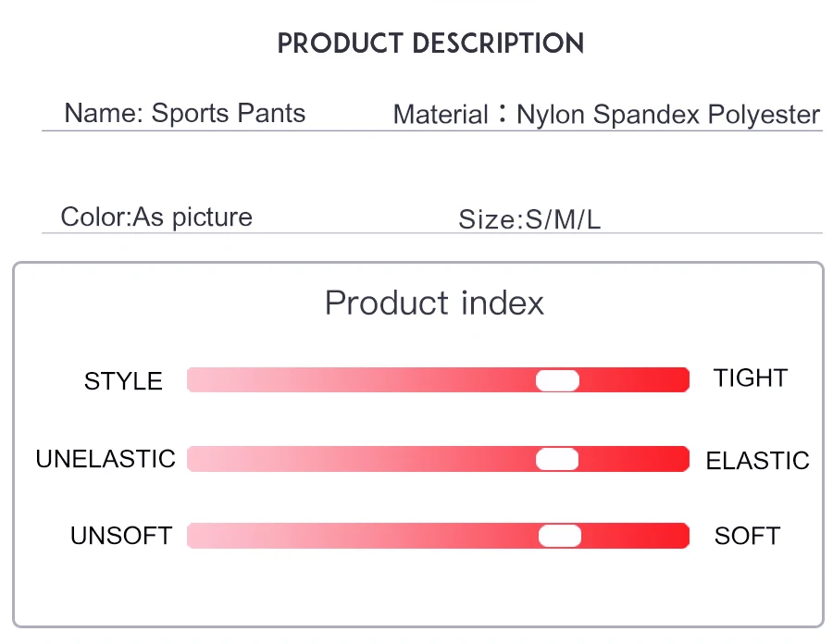Click the UNSOFT label
The image size is (833, 644).
pyautogui.click(x=121, y=536)
